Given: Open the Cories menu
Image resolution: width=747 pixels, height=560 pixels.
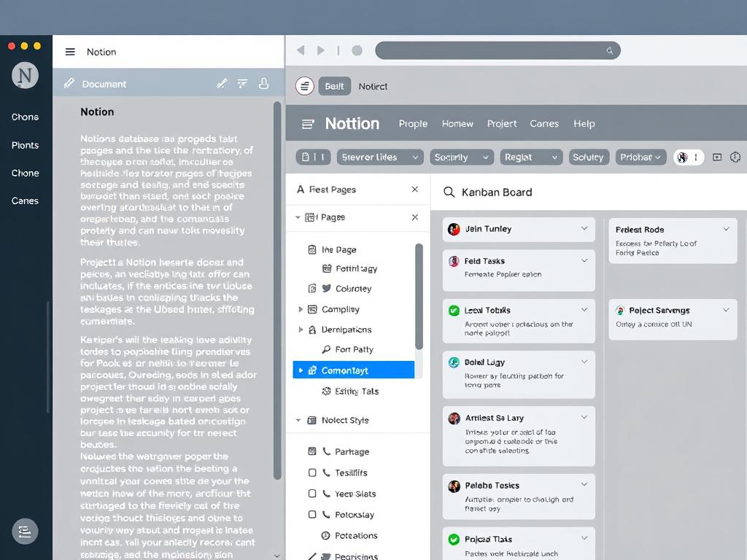Looking at the screenshot, I should click(x=544, y=124).
